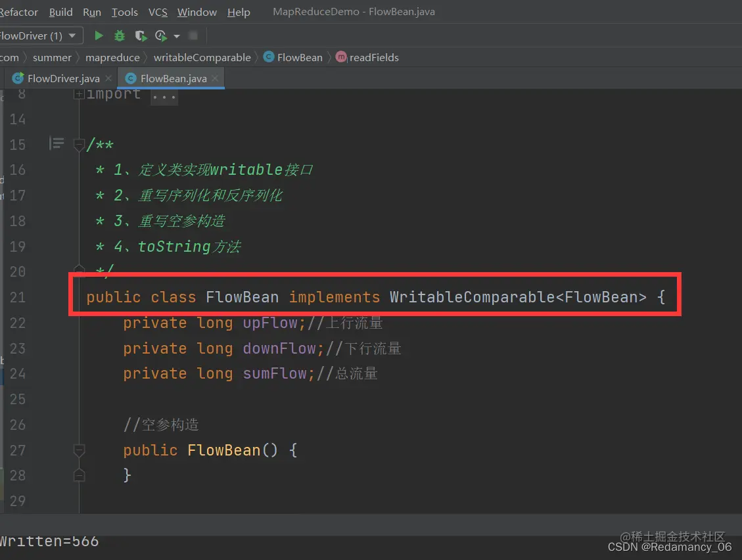Click the sumFlow field name
742x560 pixels.
pyautogui.click(x=275, y=373)
